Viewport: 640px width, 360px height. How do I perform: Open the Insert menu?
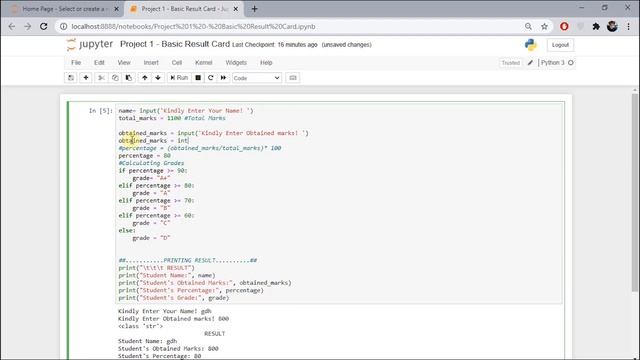151,62
